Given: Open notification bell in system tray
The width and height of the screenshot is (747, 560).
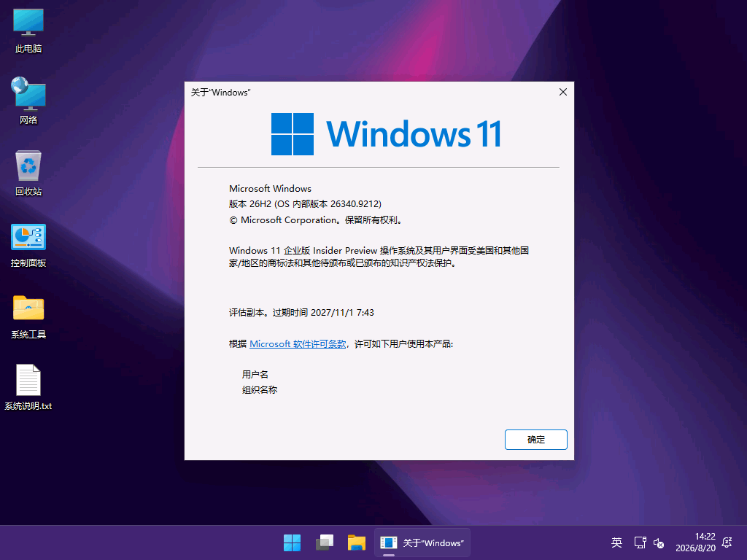Looking at the screenshot, I should point(727,542).
